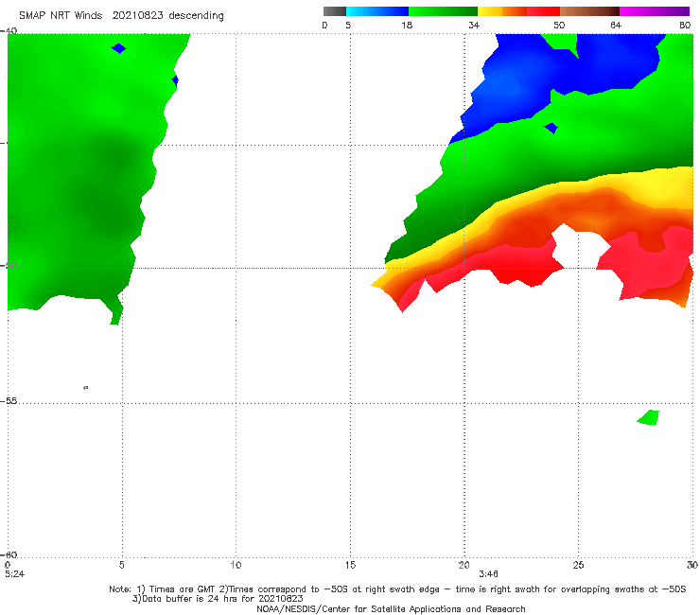The height and width of the screenshot is (615, 700).
Task: Click the longitude axis label '25'
Action: 578,565
